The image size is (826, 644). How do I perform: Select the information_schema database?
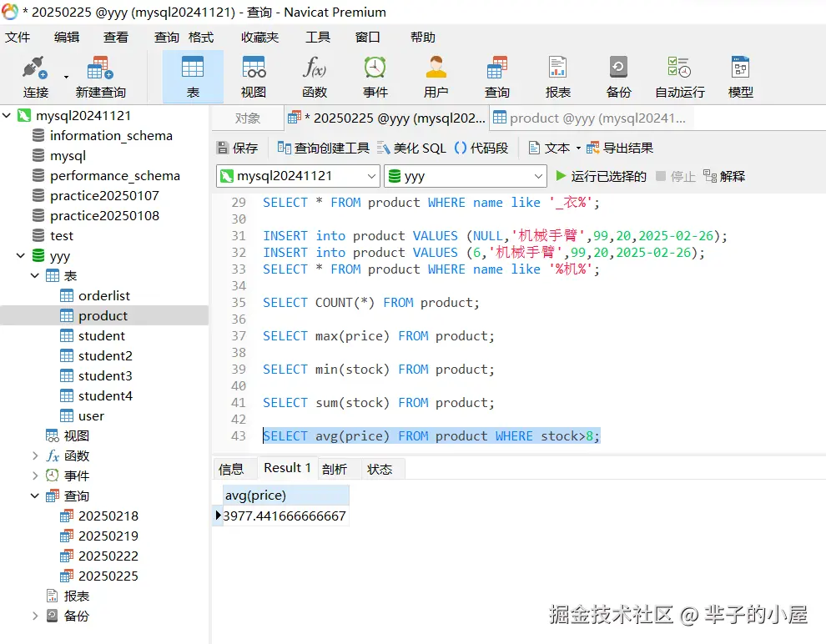coord(111,136)
